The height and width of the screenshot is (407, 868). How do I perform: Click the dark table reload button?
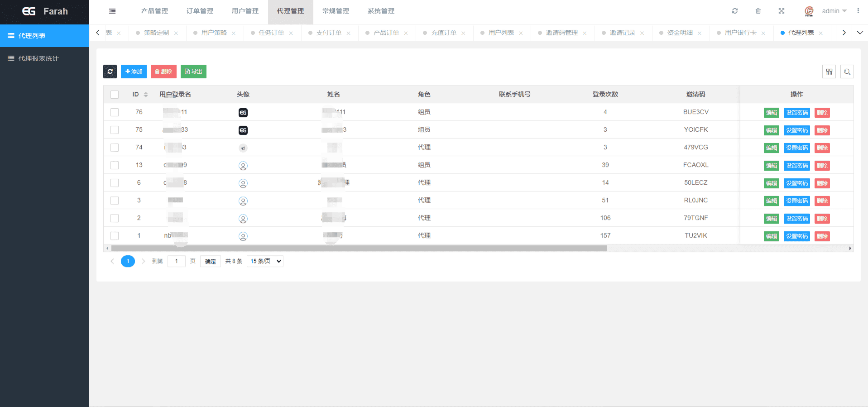(110, 72)
